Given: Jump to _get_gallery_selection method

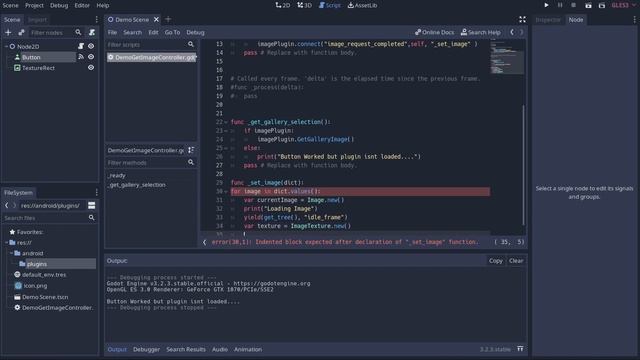Looking at the screenshot, I should click(x=137, y=184).
